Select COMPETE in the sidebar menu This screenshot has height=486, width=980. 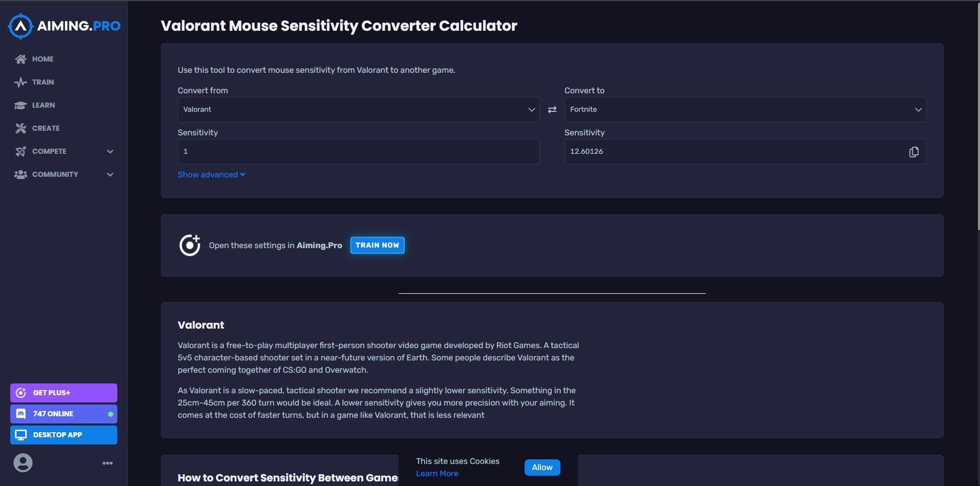click(x=49, y=151)
